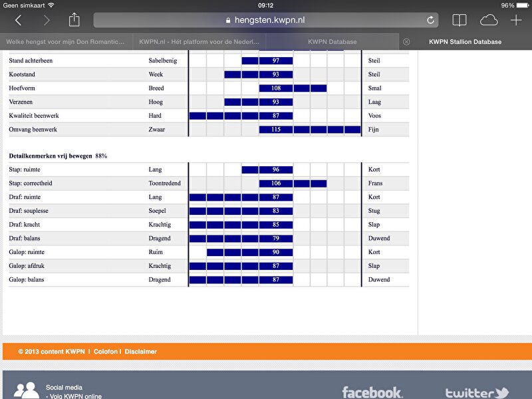Open the Bookmarks book icon

[459, 20]
